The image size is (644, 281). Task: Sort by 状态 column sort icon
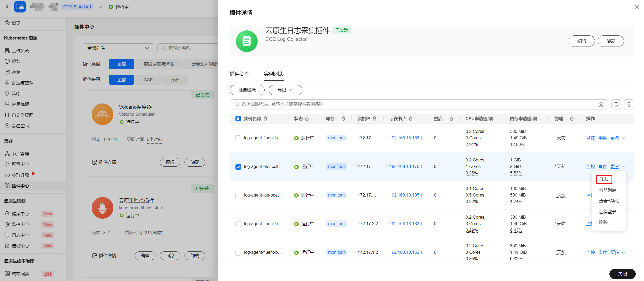tap(307, 119)
